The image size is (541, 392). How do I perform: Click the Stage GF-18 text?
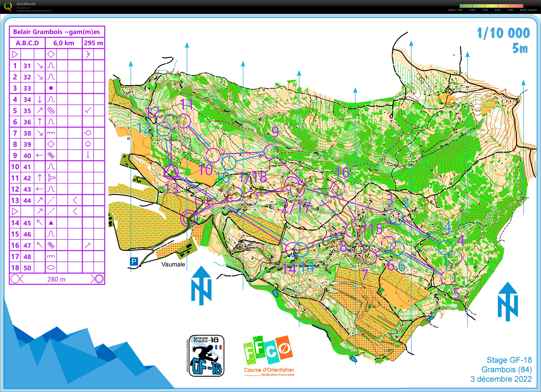point(509,360)
